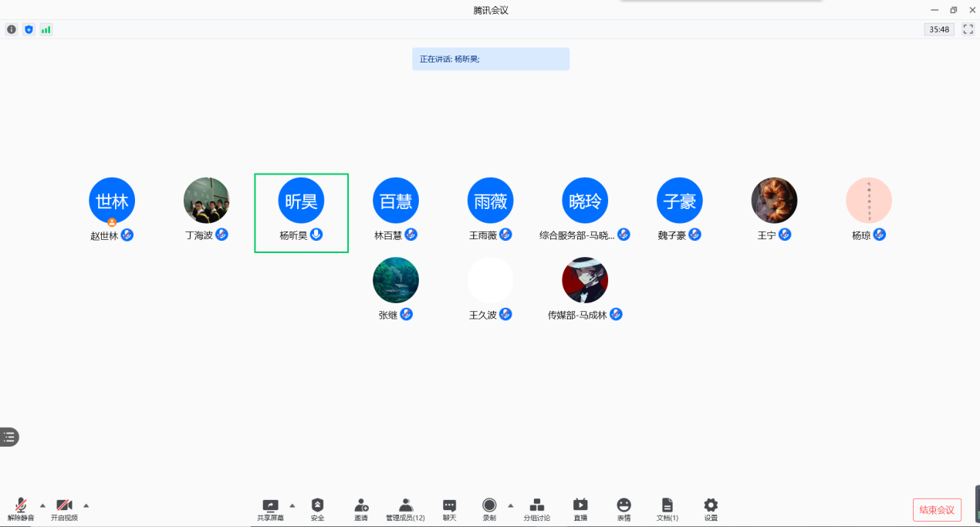The width and height of the screenshot is (980, 527).
Task: Open meeting Settings (设置) gear
Action: 711,505
